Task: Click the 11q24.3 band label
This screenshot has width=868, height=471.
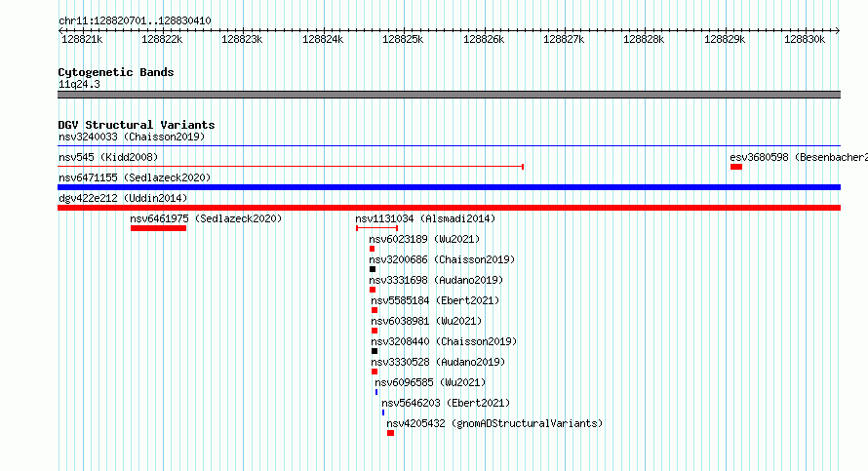Action: (x=79, y=84)
